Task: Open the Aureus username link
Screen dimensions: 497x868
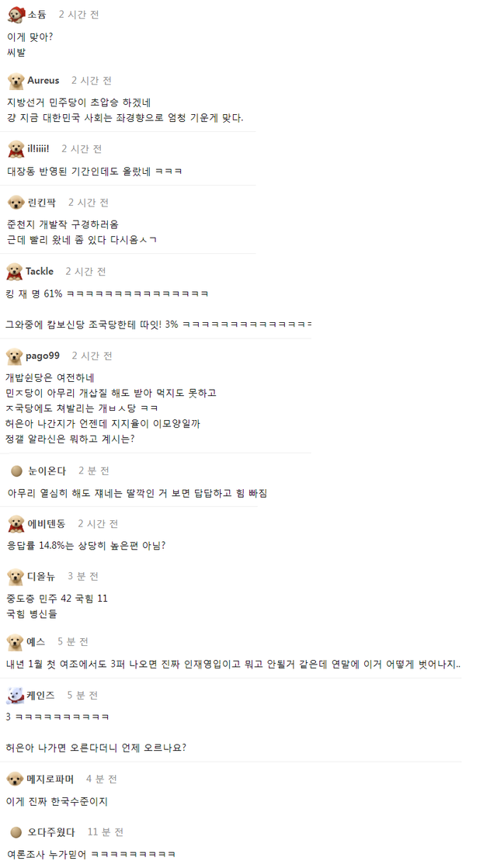Action: point(43,81)
